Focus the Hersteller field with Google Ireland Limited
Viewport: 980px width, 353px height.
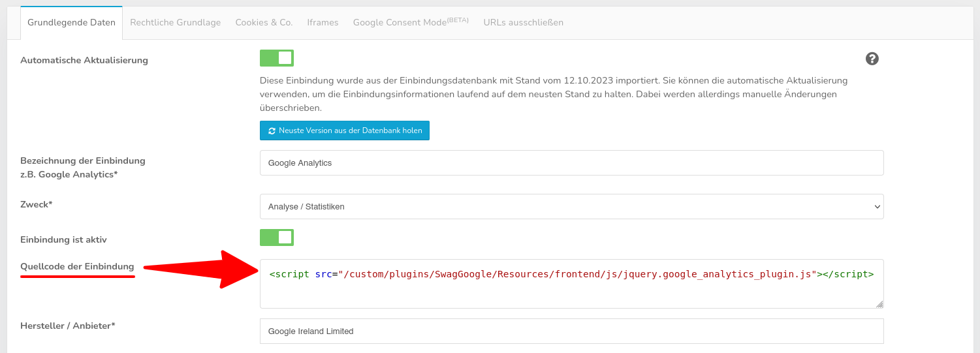[x=571, y=331]
